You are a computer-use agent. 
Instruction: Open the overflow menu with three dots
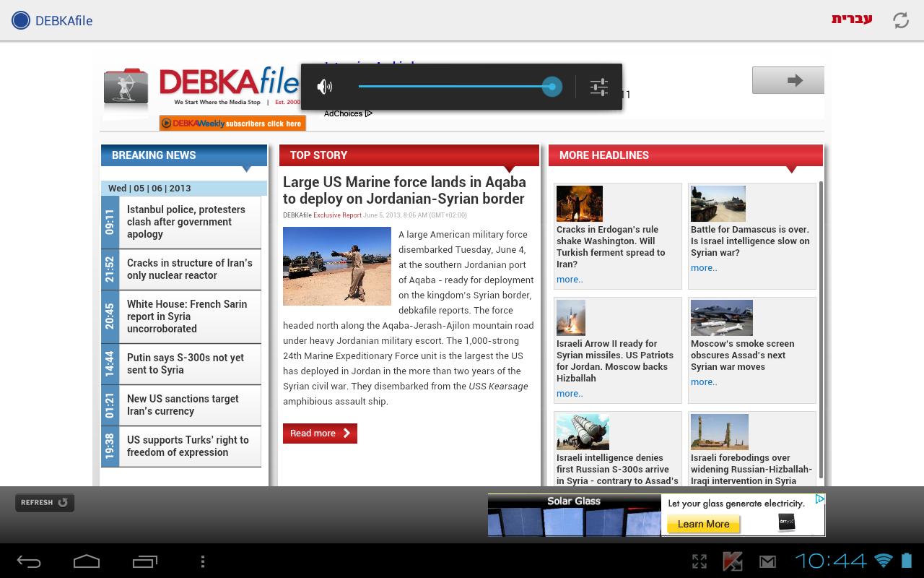pos(202,560)
